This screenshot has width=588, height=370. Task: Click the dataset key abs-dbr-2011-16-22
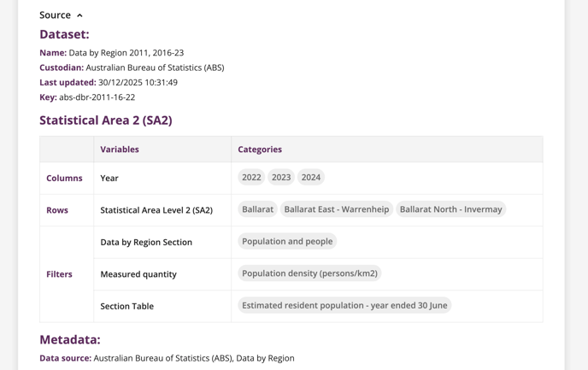[x=97, y=97]
